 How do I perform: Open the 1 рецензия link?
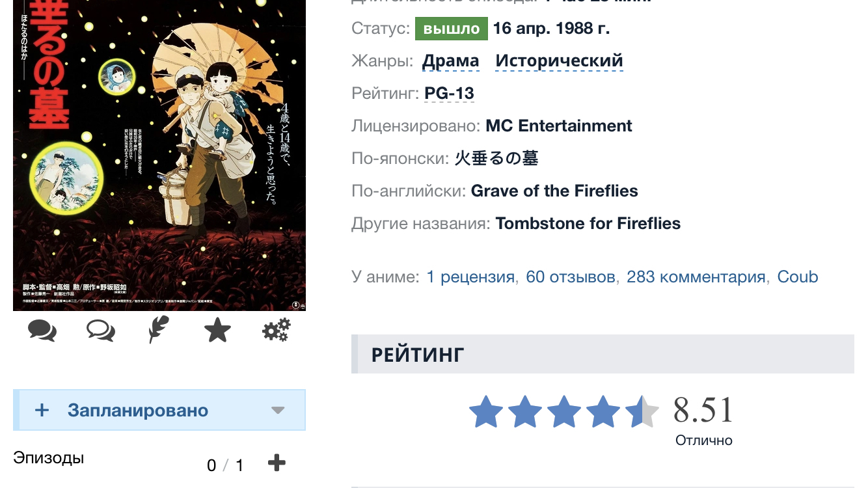coord(470,277)
